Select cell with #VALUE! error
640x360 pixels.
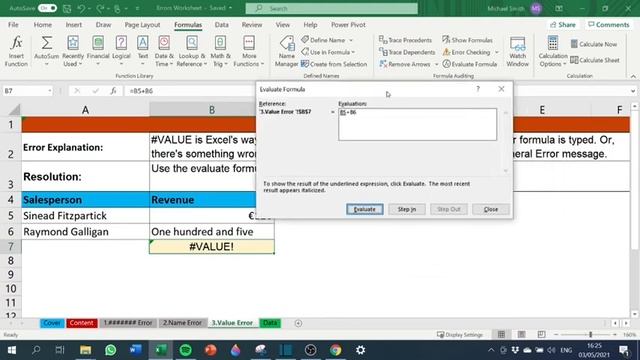point(211,247)
